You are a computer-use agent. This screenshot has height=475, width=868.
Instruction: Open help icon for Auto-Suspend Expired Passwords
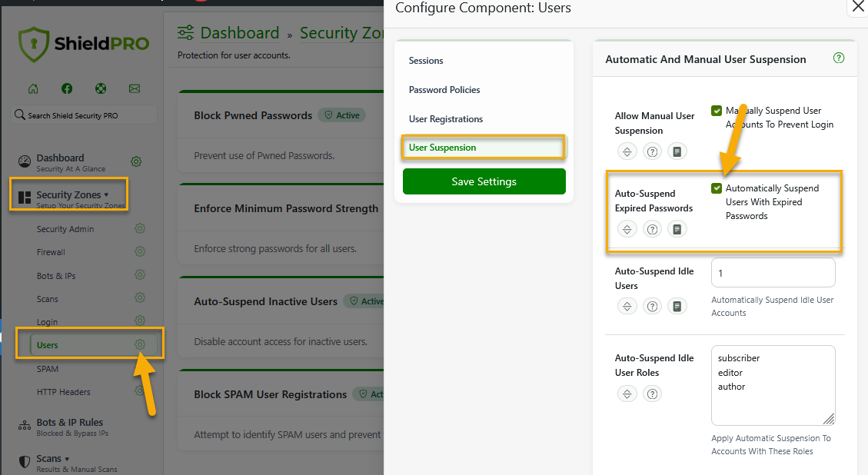coord(652,229)
